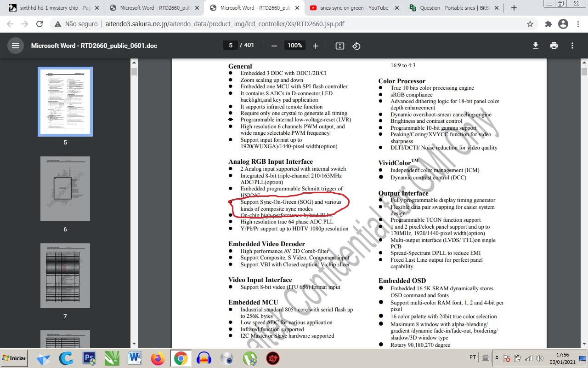Click the volume icon in system tray
588x368 pixels.
[540, 358]
